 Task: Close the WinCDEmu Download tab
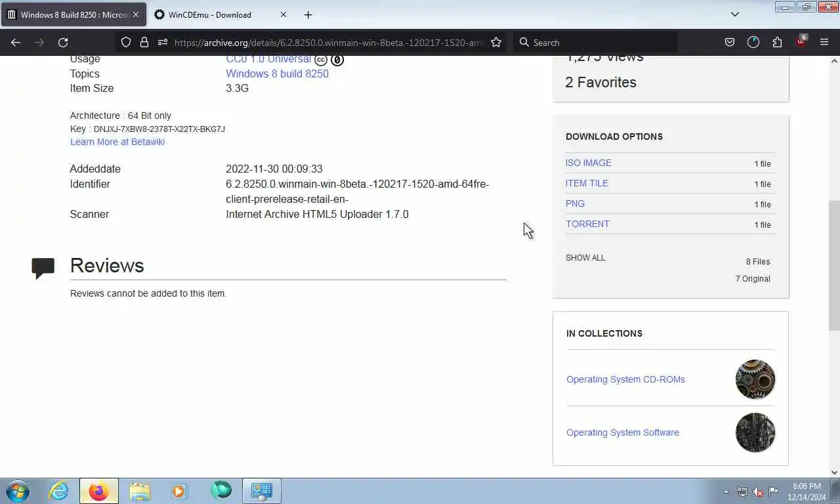[283, 14]
